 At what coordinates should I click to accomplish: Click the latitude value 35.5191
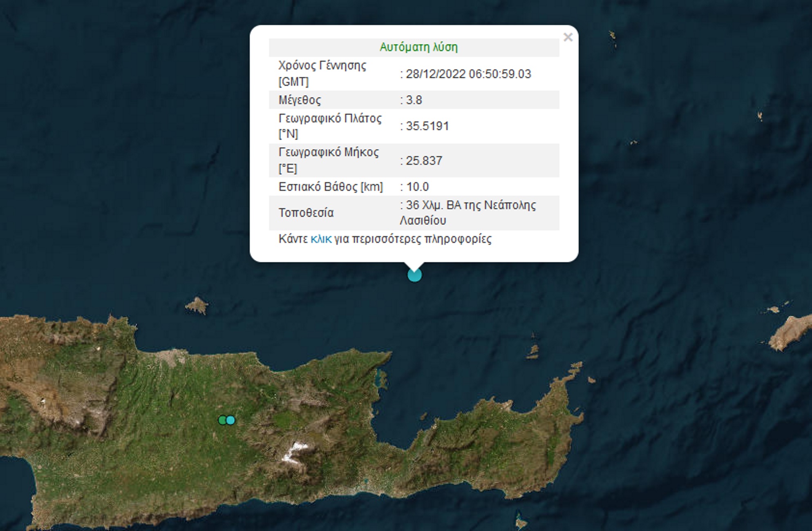point(427,126)
